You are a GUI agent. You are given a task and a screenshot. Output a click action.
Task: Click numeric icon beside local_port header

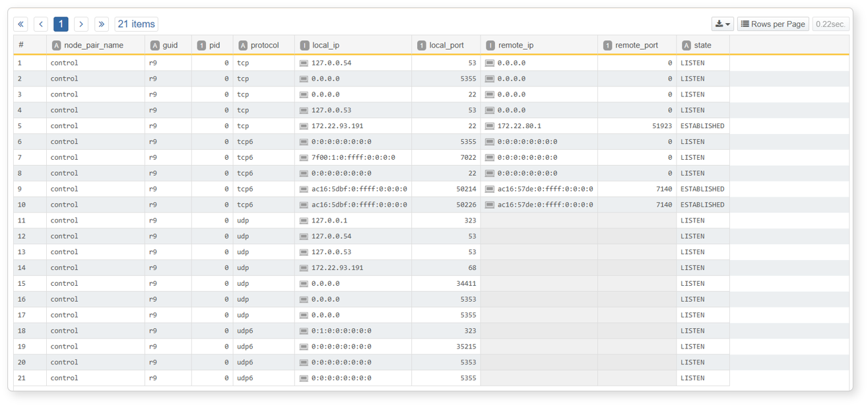click(x=421, y=46)
